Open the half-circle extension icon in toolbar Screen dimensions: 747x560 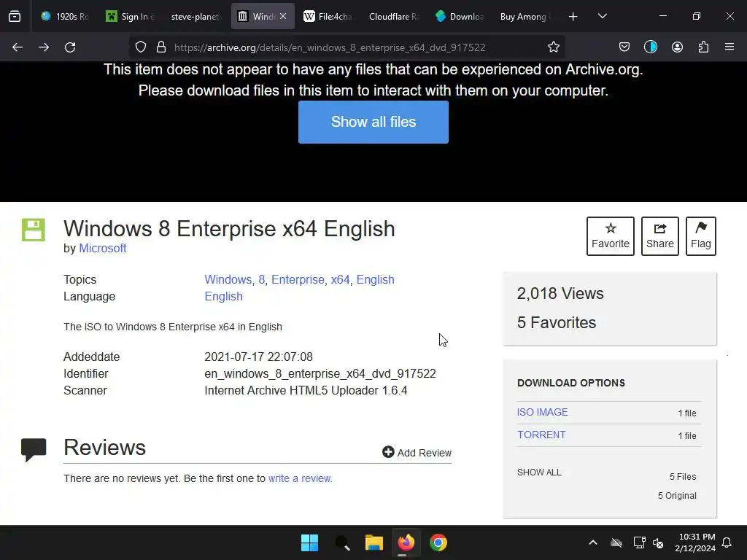pos(650,47)
